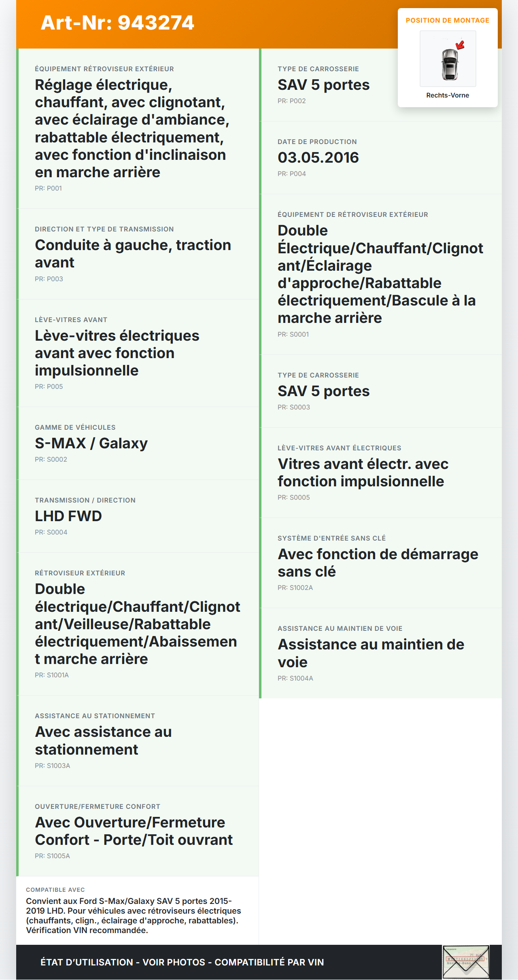Click 'Conduite à gauche, traction avant' entry

pos(133,254)
